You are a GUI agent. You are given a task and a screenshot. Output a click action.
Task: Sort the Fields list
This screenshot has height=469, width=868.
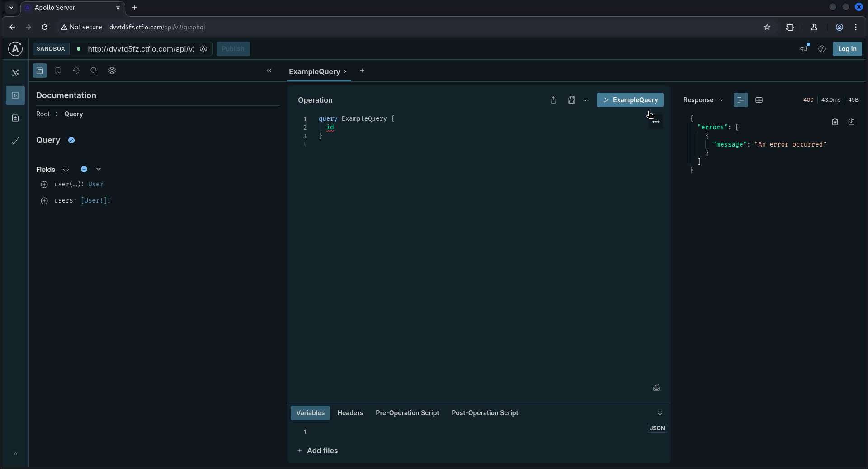[x=66, y=169]
